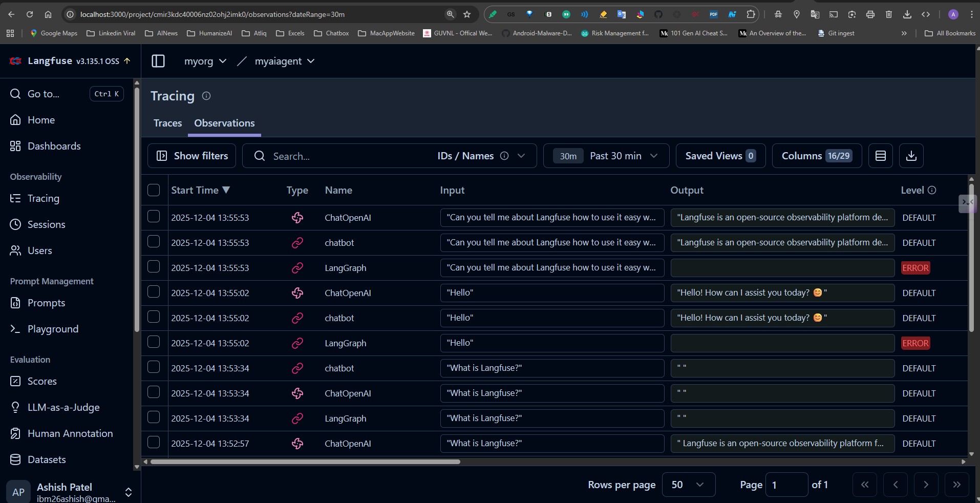
Task: Open the Go to... quick search
Action: pyautogui.click(x=67, y=94)
